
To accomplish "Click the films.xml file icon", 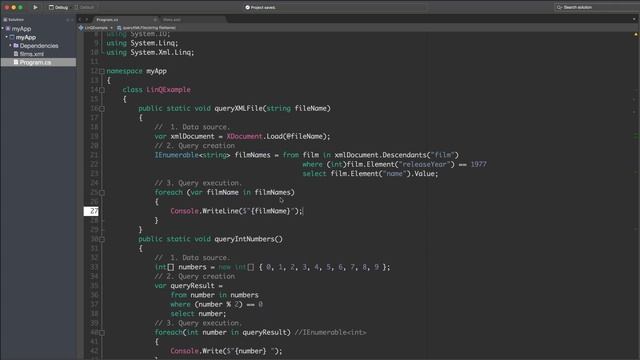I will [16, 54].
